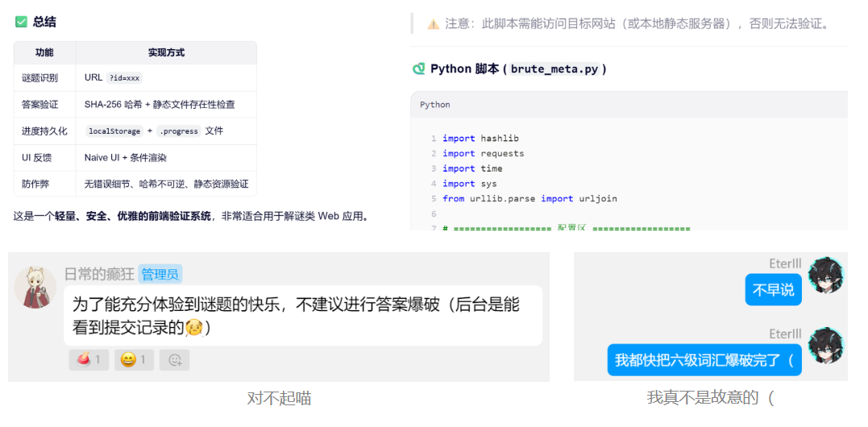Click the yellow warning triangle icon
Image resolution: width=868 pixels, height=427 pixels.
[x=433, y=23]
